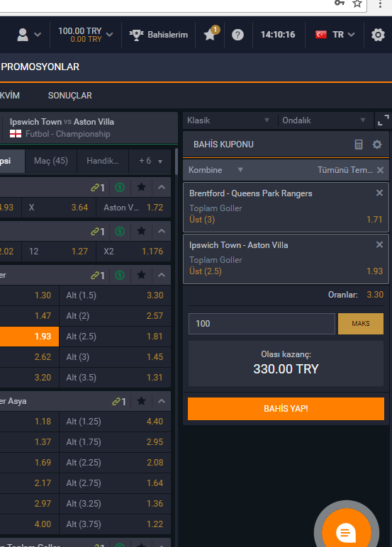
Task: Open the TR language selector
Action: click(x=335, y=35)
